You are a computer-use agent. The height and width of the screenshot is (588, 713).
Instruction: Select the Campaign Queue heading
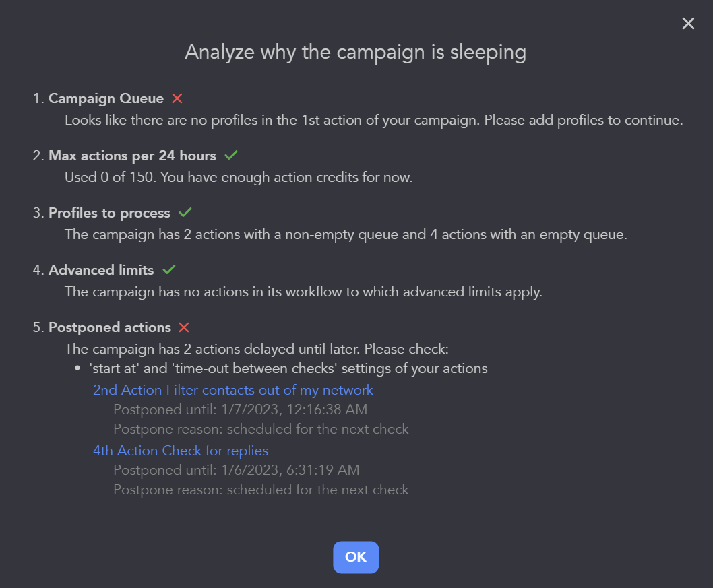tap(106, 98)
